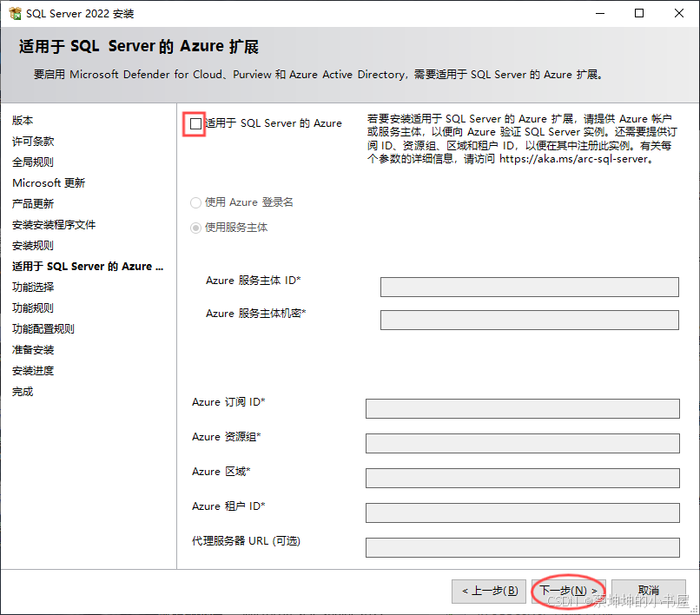The image size is (700, 615).
Task: Click the https://aka.ms/arc-sql-server URL text
Action: [574, 159]
